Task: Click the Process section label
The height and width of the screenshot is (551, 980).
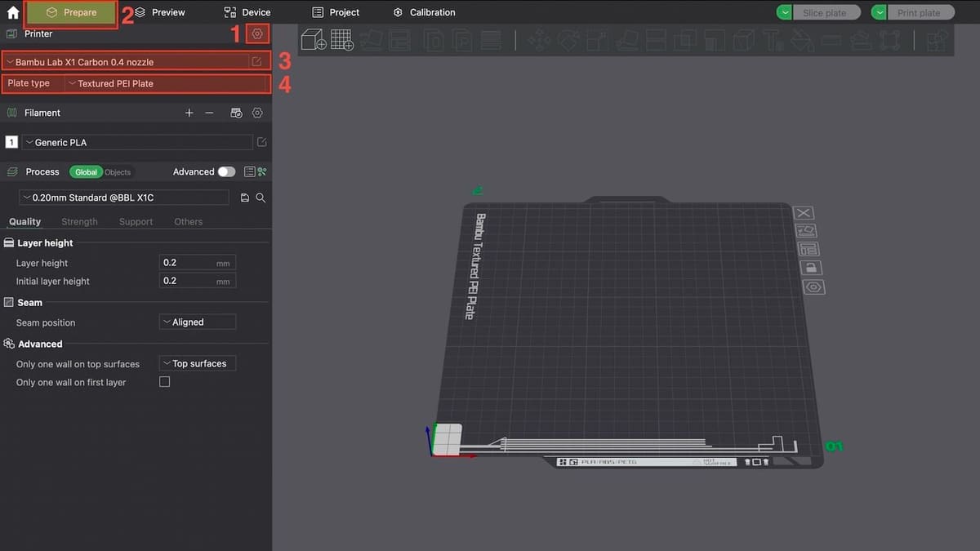Action: coord(42,171)
